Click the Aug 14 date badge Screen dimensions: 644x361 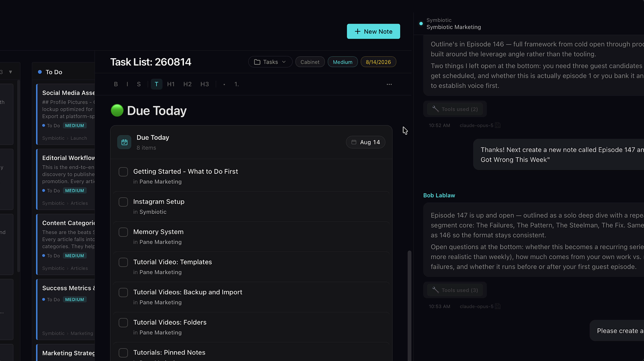[x=365, y=142]
